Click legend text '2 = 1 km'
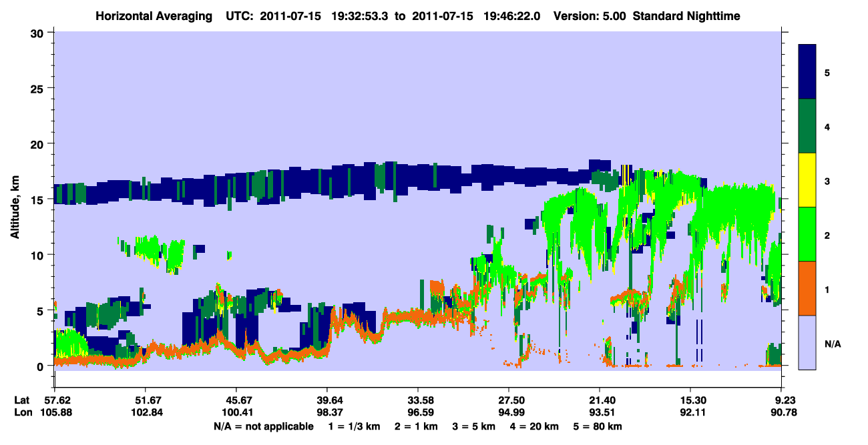The height and width of the screenshot is (445, 868). tap(416, 426)
